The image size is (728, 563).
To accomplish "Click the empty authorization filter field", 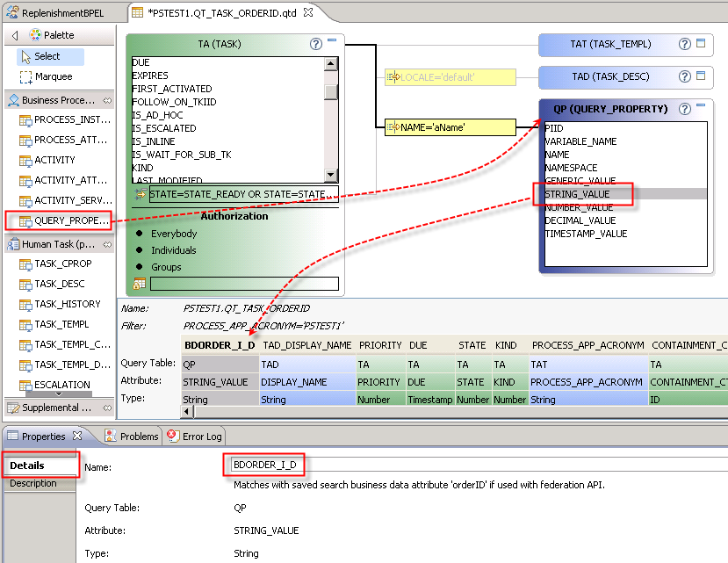I will pos(244,284).
